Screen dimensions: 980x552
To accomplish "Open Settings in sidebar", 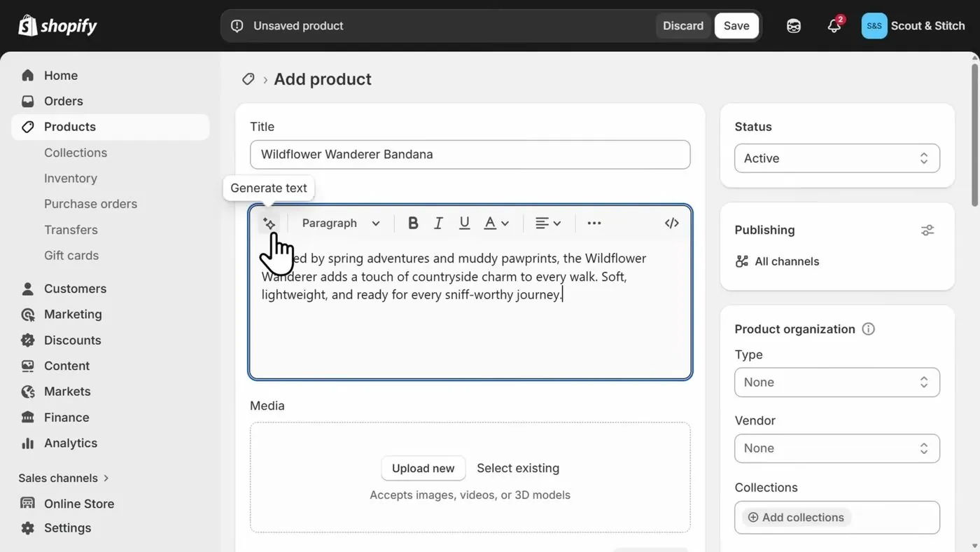I will click(x=111, y=528).
